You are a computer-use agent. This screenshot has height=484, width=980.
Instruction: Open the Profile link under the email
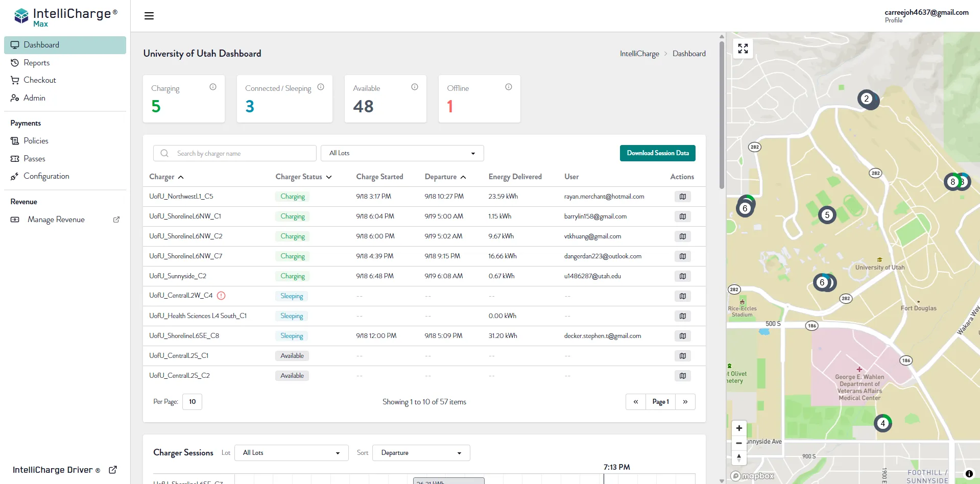coord(893,20)
